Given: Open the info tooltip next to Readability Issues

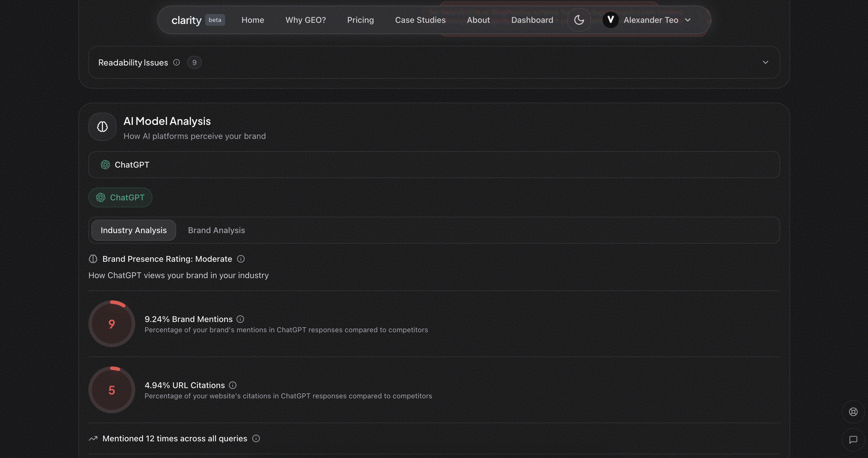Looking at the screenshot, I should (176, 62).
